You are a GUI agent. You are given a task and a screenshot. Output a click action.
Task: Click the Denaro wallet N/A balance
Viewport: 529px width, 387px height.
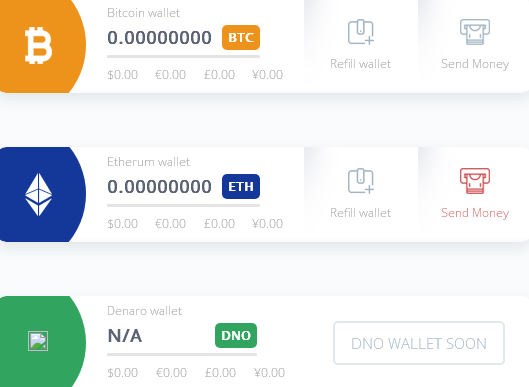pyautogui.click(x=124, y=336)
